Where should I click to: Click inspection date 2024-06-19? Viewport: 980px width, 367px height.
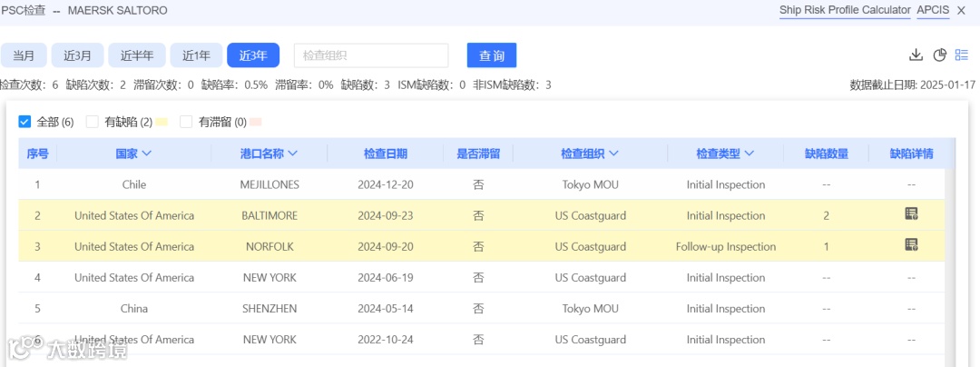point(386,278)
